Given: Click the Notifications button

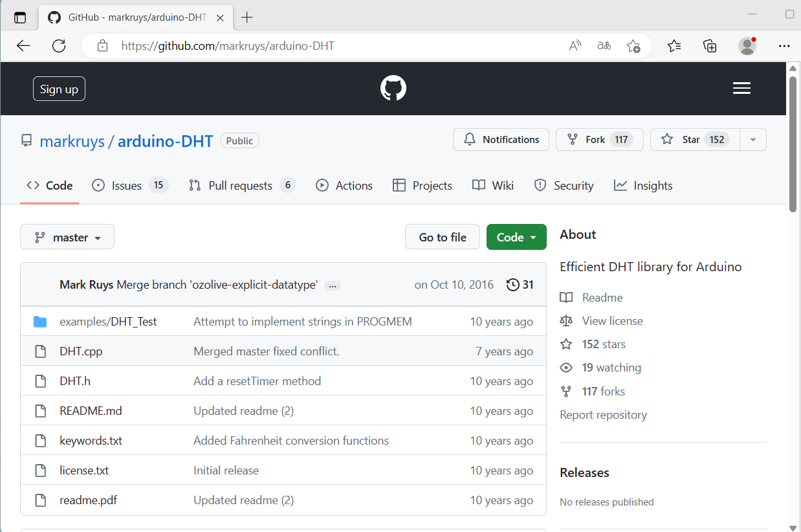Looking at the screenshot, I should [x=501, y=140].
